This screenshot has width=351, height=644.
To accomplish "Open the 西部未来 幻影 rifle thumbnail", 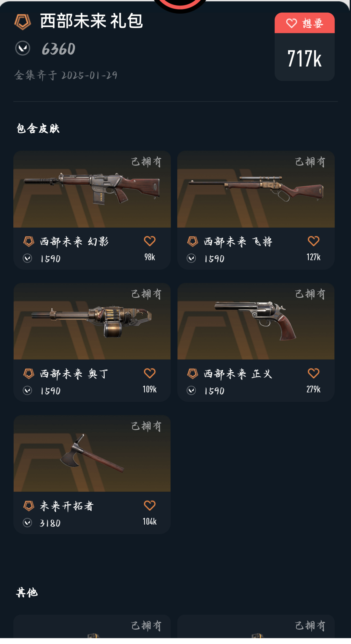I will pos(92,189).
